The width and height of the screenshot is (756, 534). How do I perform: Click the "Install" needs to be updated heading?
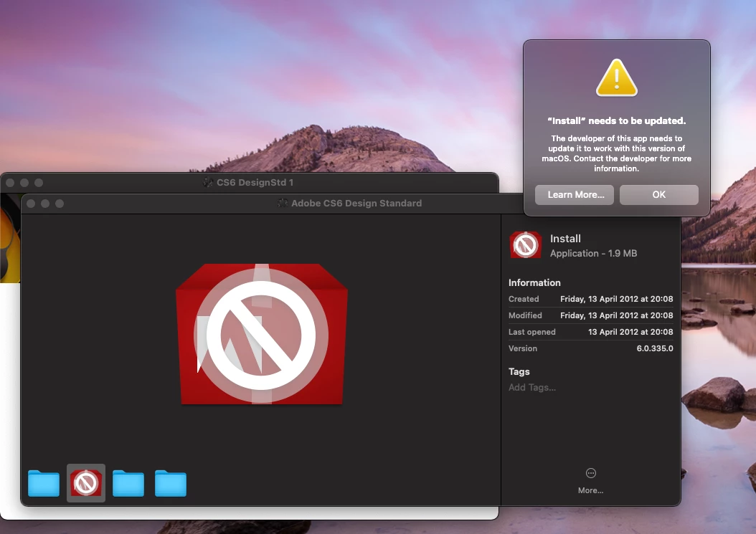(617, 121)
